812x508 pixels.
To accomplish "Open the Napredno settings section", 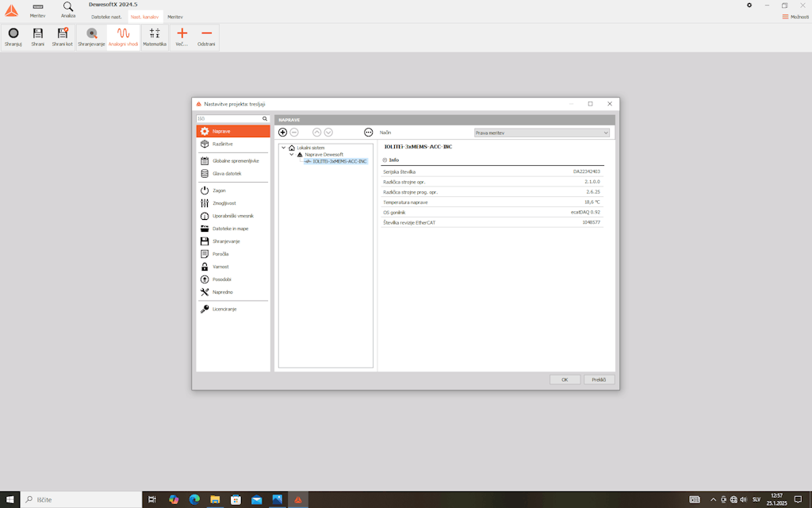I will tap(233, 292).
